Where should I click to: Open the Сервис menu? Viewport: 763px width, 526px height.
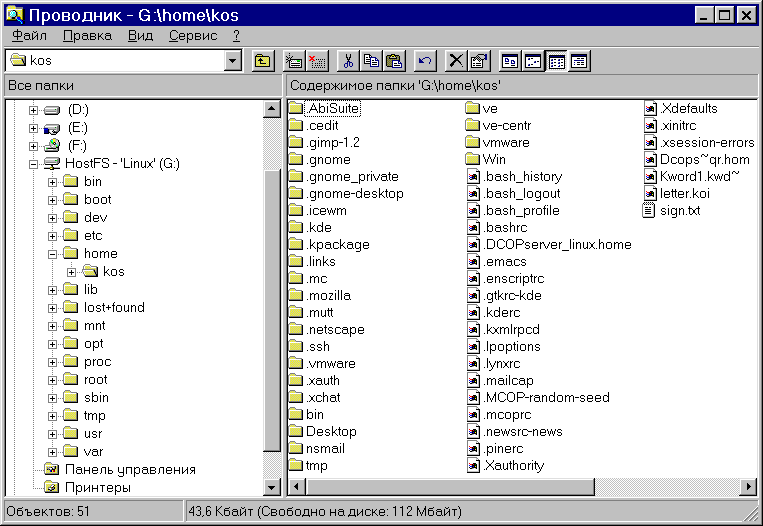click(192, 35)
